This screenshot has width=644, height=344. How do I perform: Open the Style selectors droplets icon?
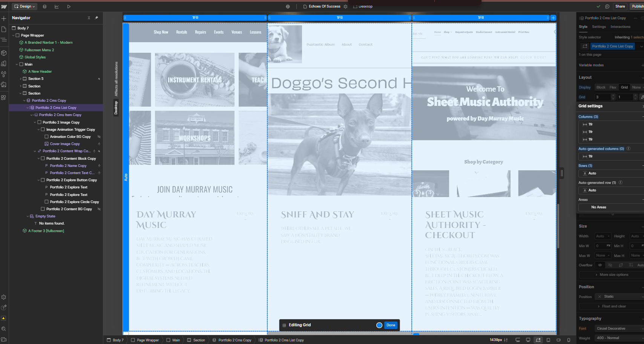4,74
